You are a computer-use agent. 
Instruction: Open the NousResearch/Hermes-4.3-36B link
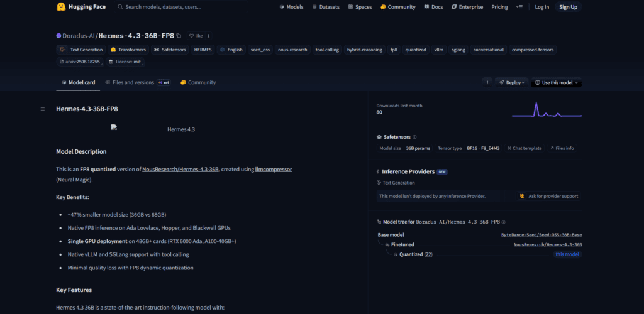pos(180,169)
